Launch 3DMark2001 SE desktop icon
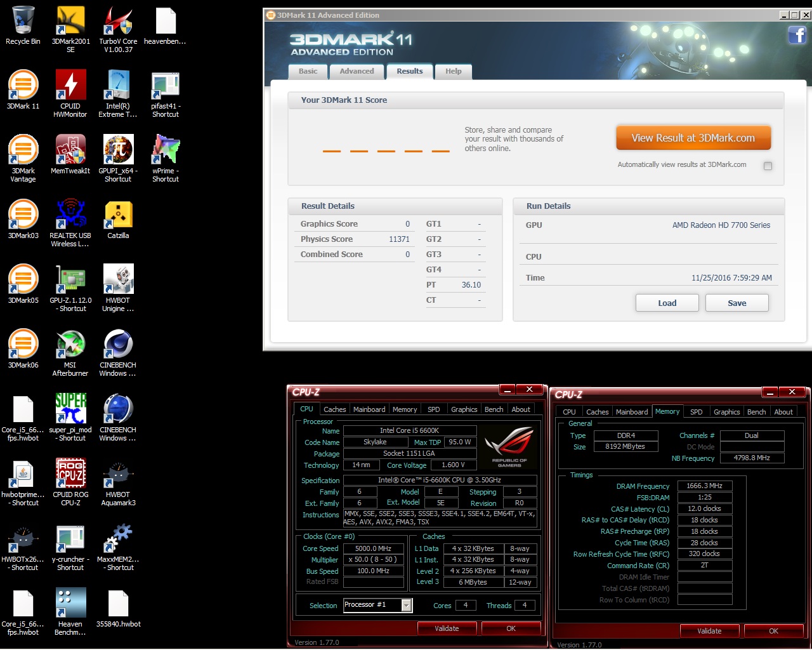Viewport: 812px width, 650px height. tap(70, 20)
